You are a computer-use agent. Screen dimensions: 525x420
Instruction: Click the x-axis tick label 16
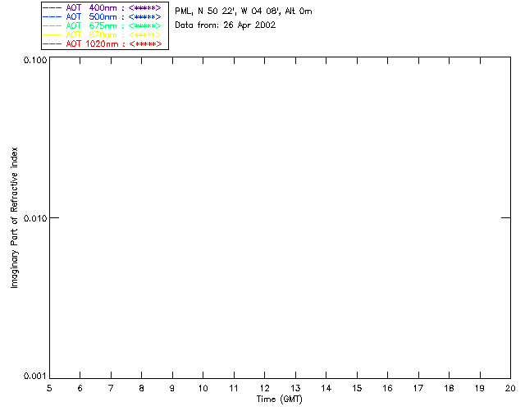click(387, 388)
